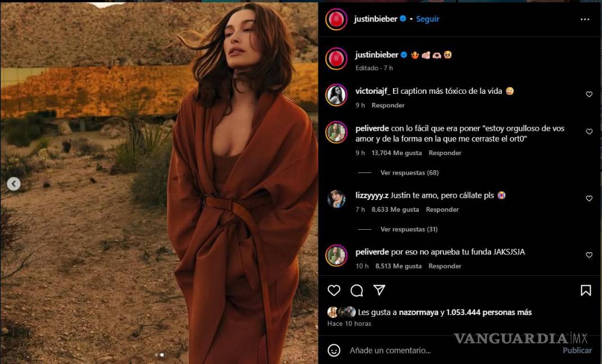Expand Ver respuestas (68)
The width and height of the screenshot is (602, 364).
(x=409, y=172)
